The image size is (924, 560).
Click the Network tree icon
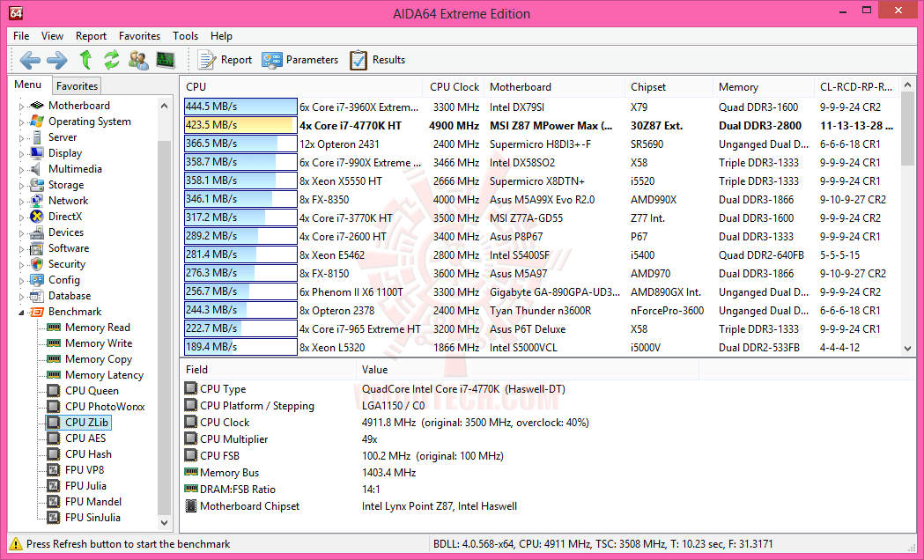pos(36,201)
